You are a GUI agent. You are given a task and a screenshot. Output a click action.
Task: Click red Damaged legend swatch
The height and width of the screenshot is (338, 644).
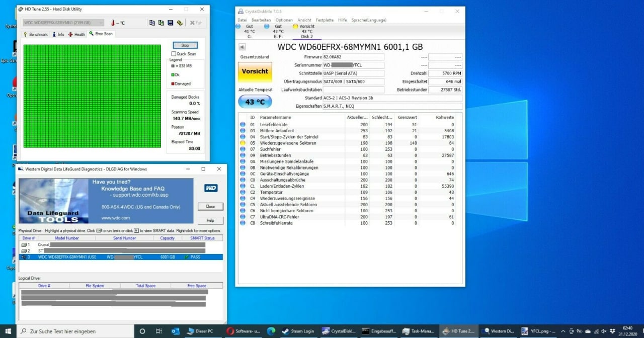click(173, 84)
